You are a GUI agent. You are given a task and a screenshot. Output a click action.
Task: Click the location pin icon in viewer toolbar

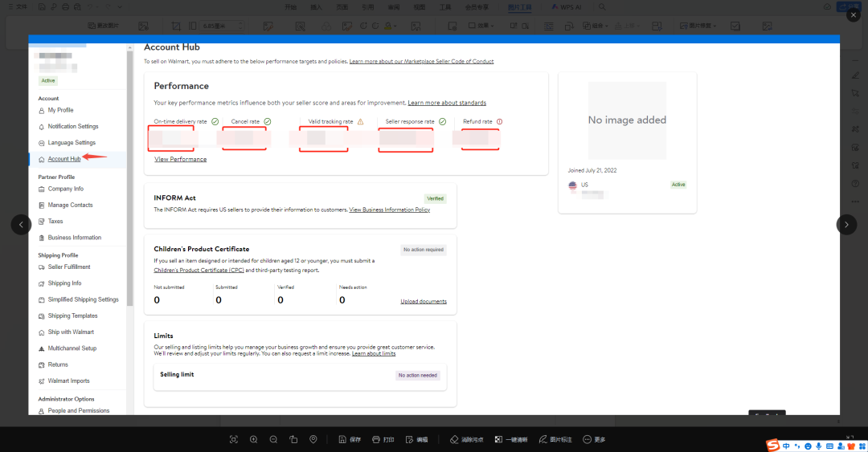click(x=313, y=439)
